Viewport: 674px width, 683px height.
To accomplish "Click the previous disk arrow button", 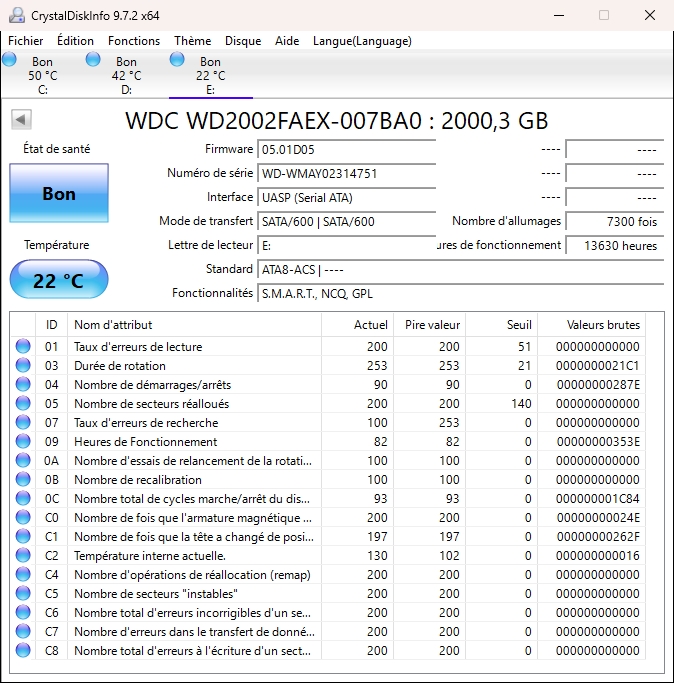I will (20, 120).
